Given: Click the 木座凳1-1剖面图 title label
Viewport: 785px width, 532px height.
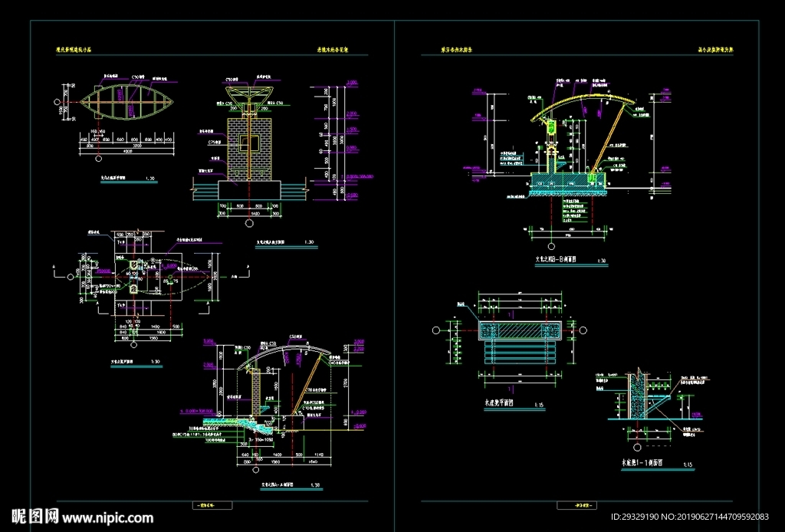Looking at the screenshot, I should click(x=642, y=464).
